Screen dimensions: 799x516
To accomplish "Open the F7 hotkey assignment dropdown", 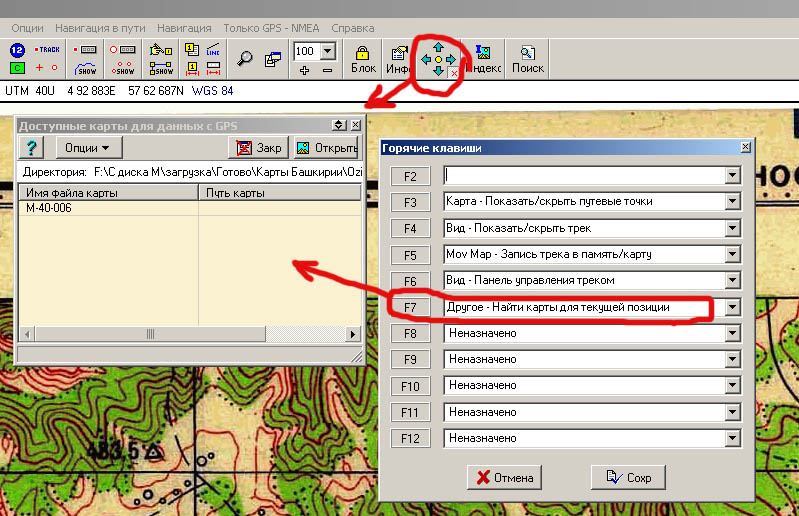I will [732, 306].
